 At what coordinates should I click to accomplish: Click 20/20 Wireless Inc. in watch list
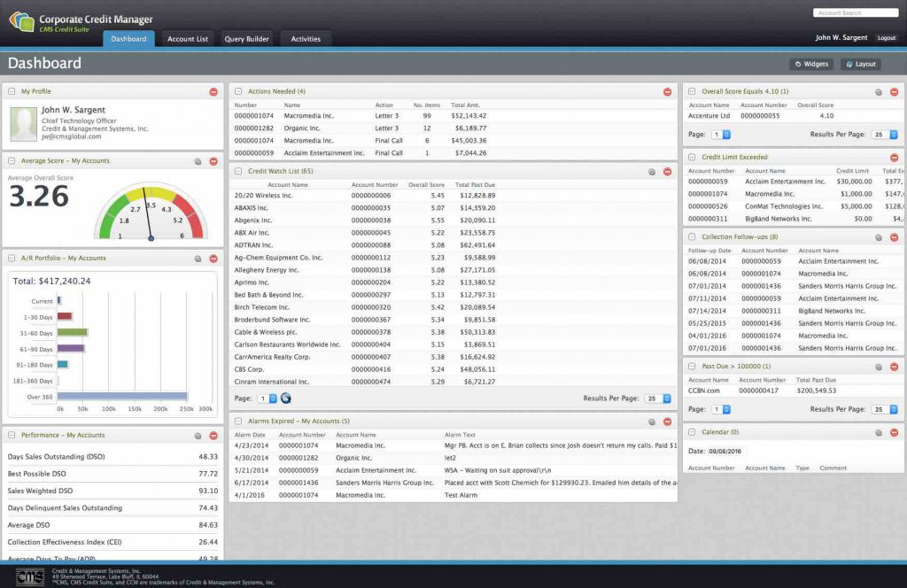click(x=263, y=196)
